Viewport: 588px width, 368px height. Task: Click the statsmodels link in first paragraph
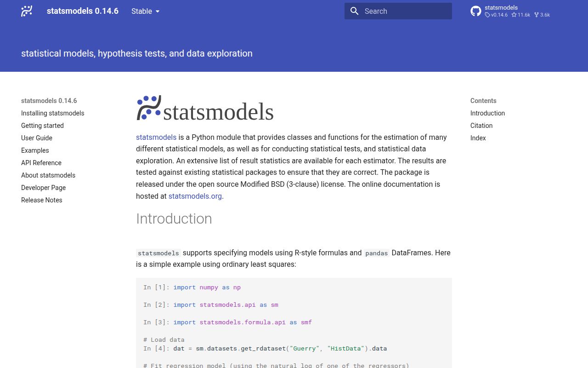point(156,137)
